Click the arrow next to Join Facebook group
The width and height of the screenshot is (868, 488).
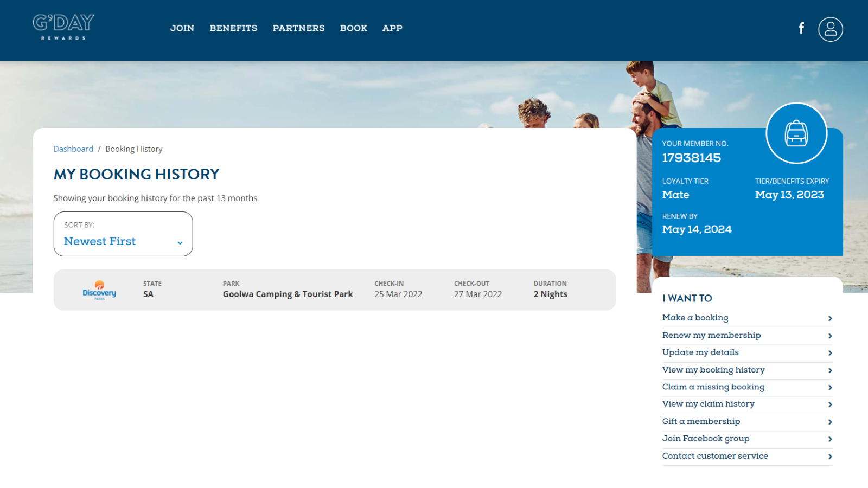coord(830,439)
